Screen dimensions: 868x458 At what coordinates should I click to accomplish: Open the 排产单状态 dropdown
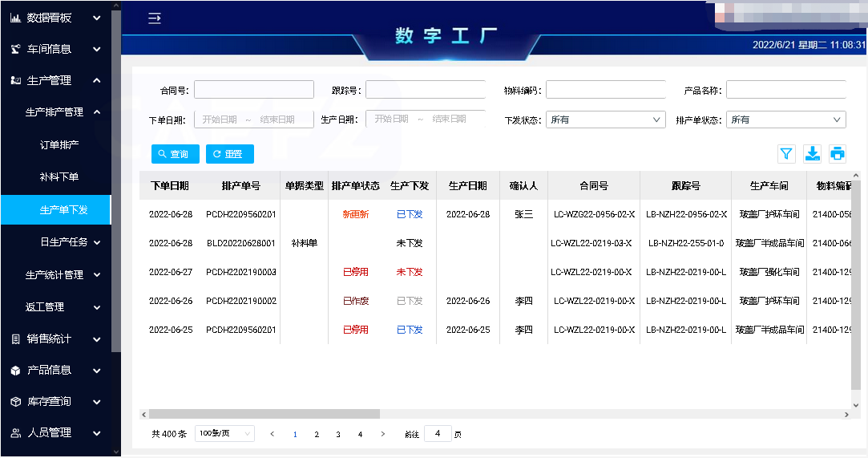[x=785, y=120]
